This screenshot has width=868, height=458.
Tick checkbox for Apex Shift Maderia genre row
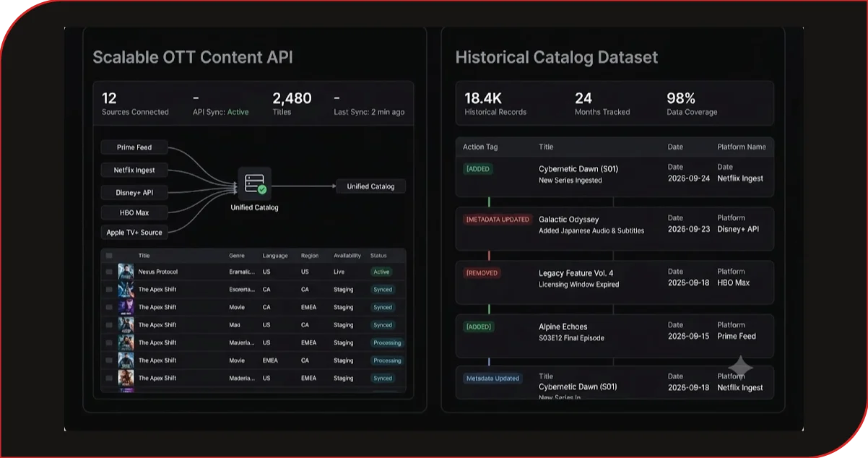(109, 379)
